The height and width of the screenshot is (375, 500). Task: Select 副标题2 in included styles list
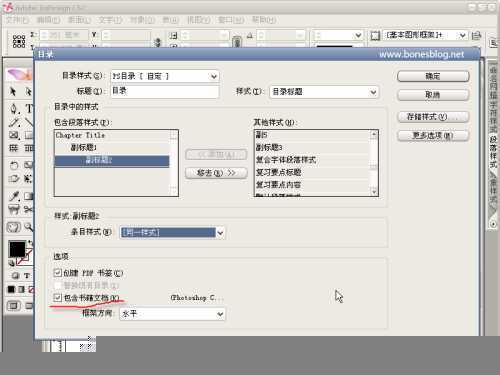(112, 160)
